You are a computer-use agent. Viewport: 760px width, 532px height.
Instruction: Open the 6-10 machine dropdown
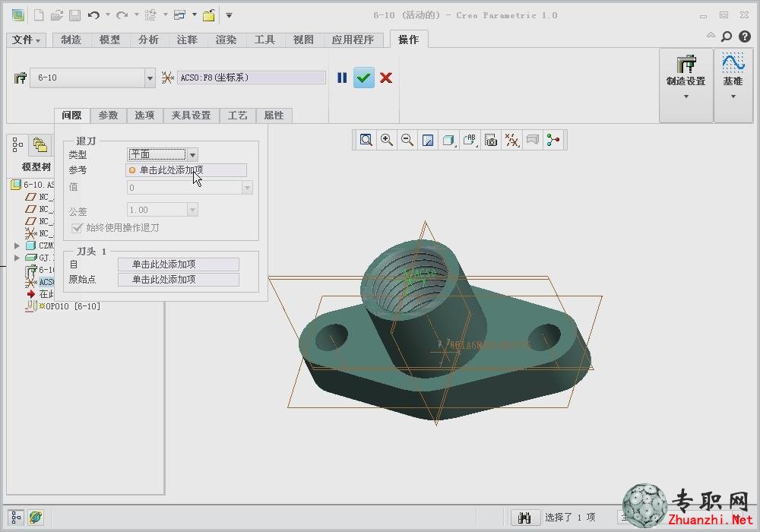coord(150,78)
